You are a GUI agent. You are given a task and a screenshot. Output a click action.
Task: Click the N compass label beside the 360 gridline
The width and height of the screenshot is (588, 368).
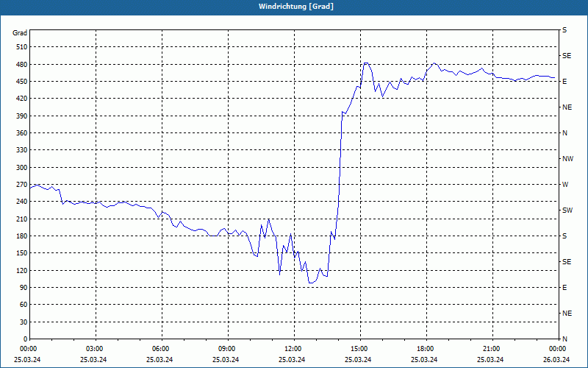point(564,133)
